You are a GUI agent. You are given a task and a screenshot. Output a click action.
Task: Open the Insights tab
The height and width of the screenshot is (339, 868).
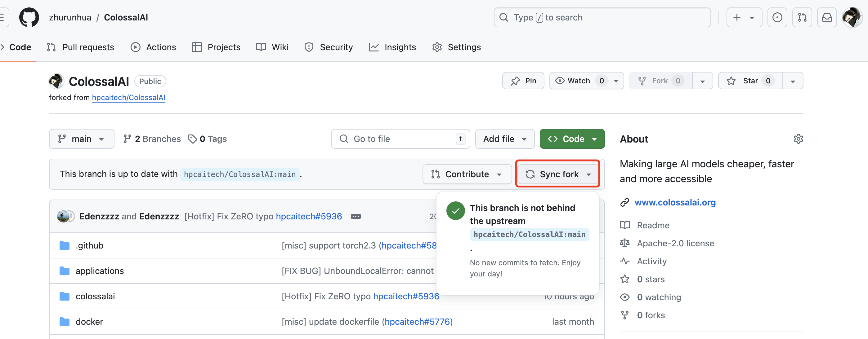click(x=392, y=47)
